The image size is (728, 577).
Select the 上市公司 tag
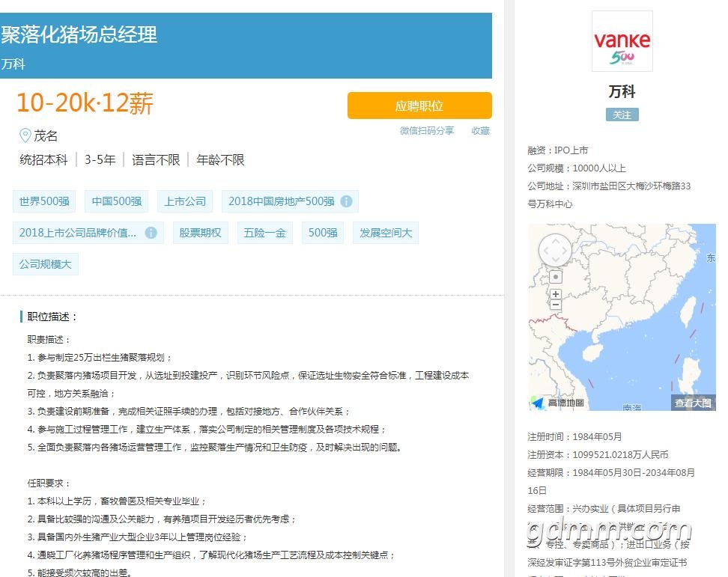click(185, 201)
